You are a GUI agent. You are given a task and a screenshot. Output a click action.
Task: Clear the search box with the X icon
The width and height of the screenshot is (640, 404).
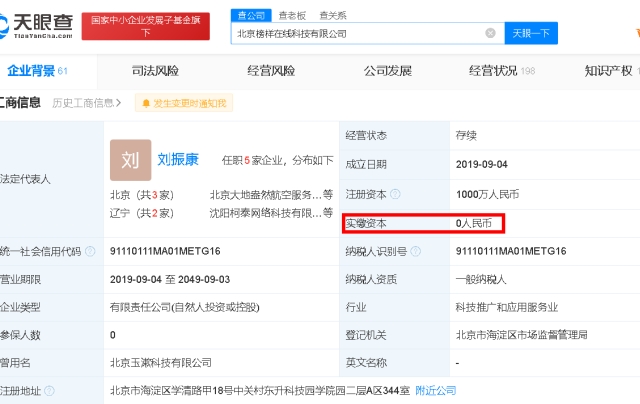coord(490,33)
